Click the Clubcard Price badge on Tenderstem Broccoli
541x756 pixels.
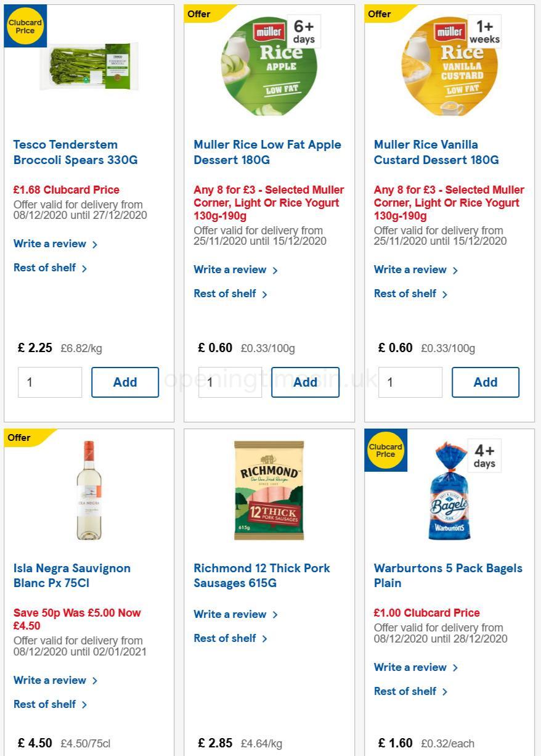pyautogui.click(x=25, y=25)
